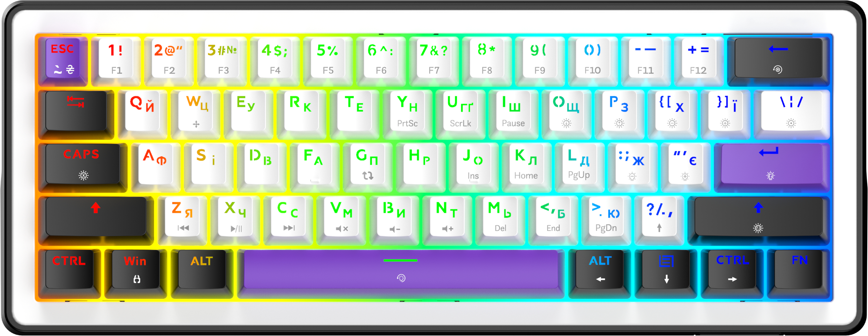Click the left CTRL key

pos(69,269)
